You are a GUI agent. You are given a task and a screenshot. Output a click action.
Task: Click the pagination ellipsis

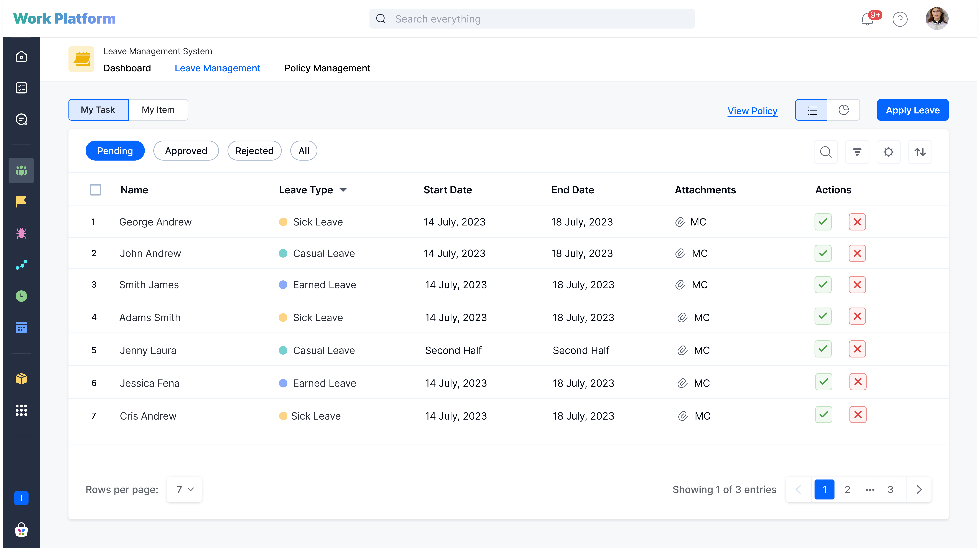click(x=870, y=490)
